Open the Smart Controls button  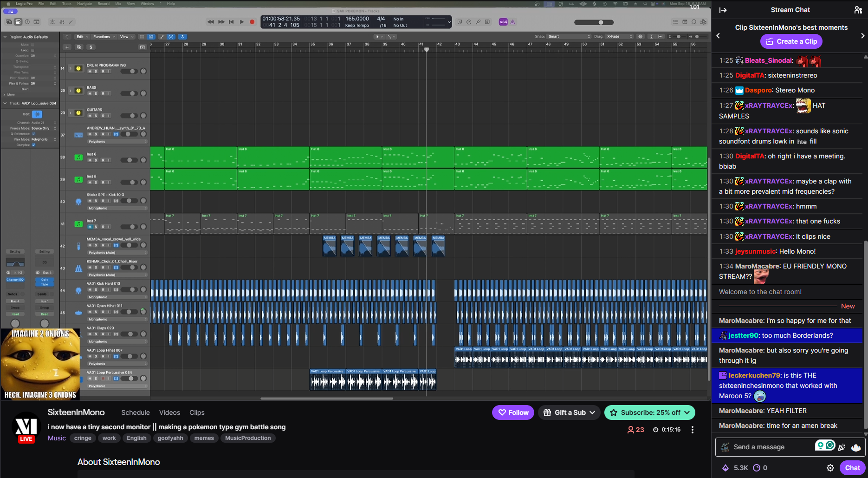click(52, 22)
